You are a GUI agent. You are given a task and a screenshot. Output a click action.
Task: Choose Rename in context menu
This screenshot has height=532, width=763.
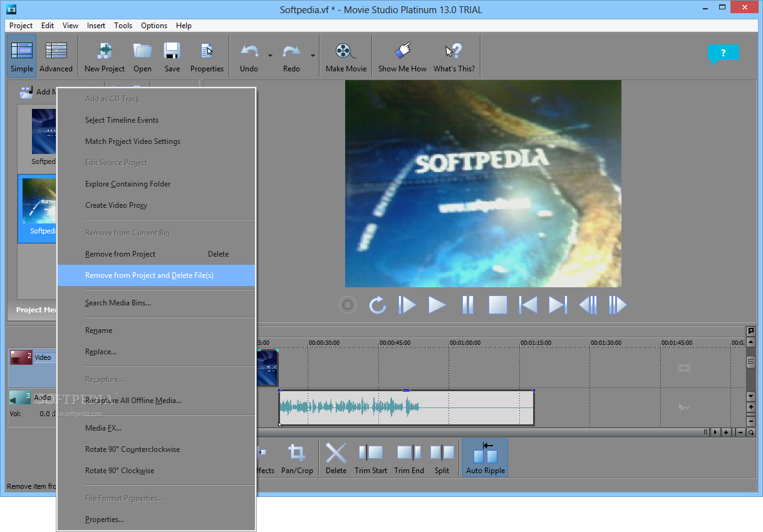point(156,330)
